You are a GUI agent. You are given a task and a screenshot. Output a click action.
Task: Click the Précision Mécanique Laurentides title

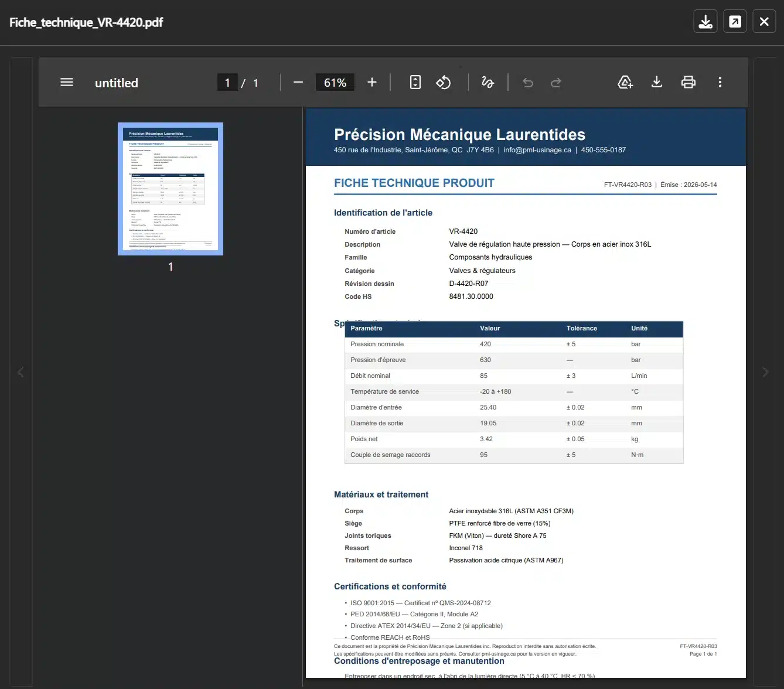(x=459, y=135)
